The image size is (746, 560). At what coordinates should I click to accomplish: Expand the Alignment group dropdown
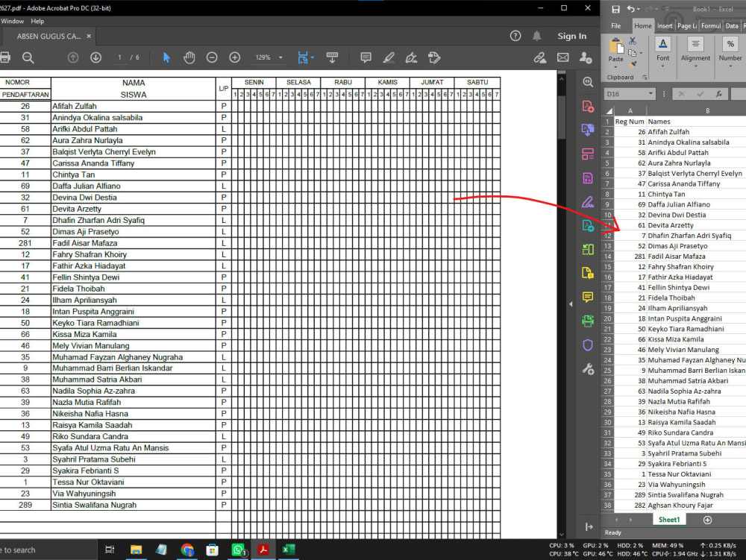tap(695, 66)
